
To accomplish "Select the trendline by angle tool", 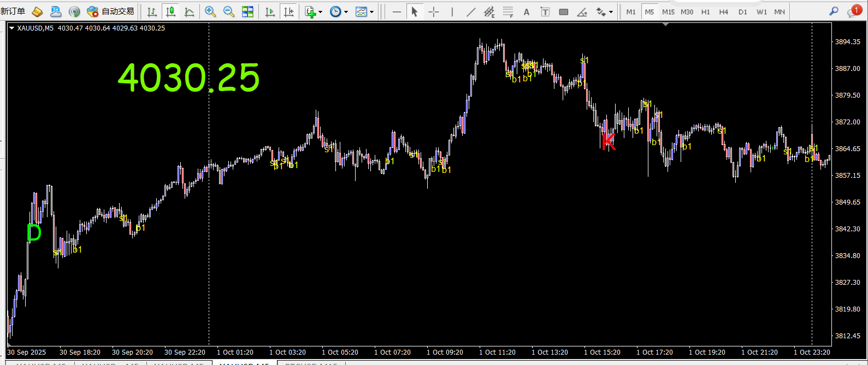I will click(582, 11).
